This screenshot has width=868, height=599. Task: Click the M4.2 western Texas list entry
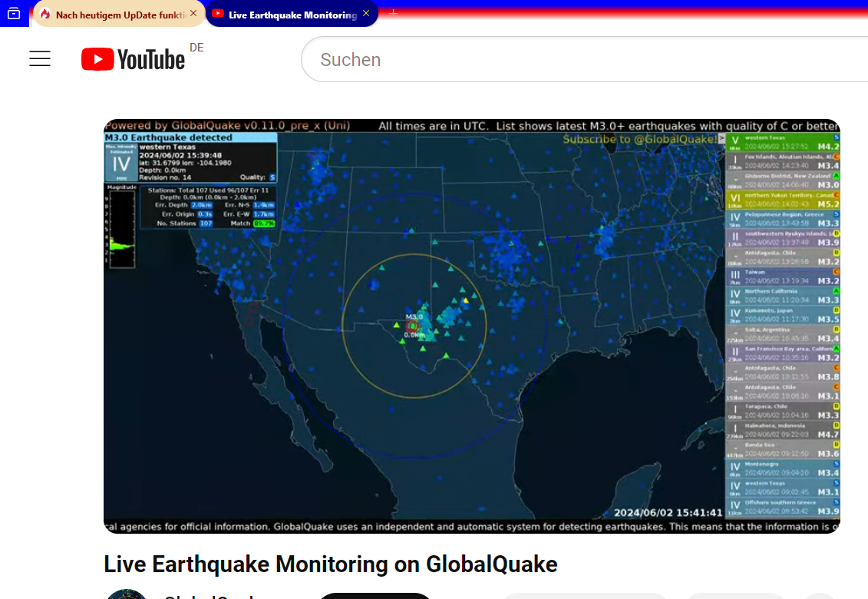[783, 142]
